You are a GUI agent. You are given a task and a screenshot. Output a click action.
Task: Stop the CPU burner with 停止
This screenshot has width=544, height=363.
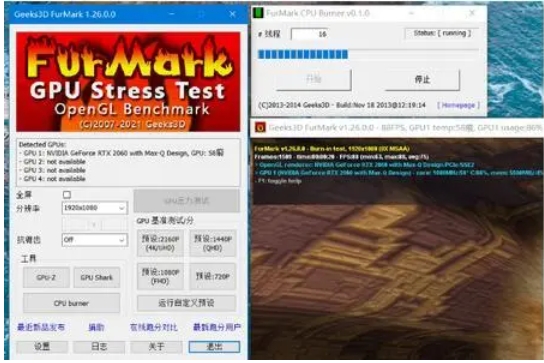pyautogui.click(x=422, y=79)
